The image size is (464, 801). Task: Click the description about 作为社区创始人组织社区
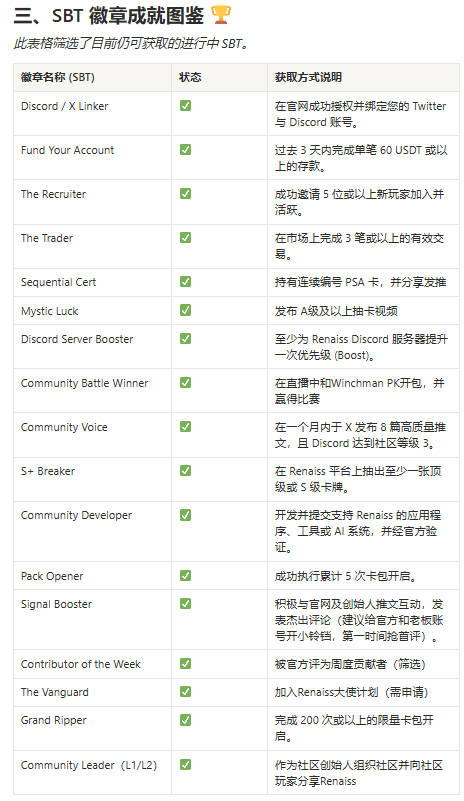point(359,773)
